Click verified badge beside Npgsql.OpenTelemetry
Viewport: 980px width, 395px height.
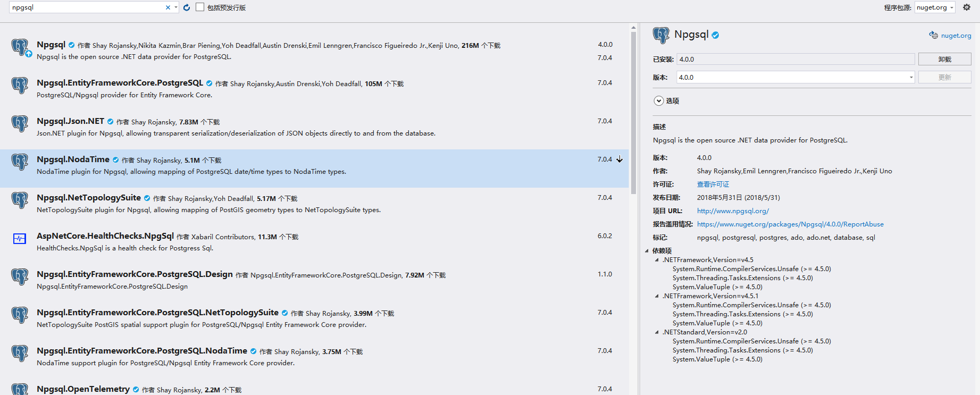pyautogui.click(x=136, y=390)
